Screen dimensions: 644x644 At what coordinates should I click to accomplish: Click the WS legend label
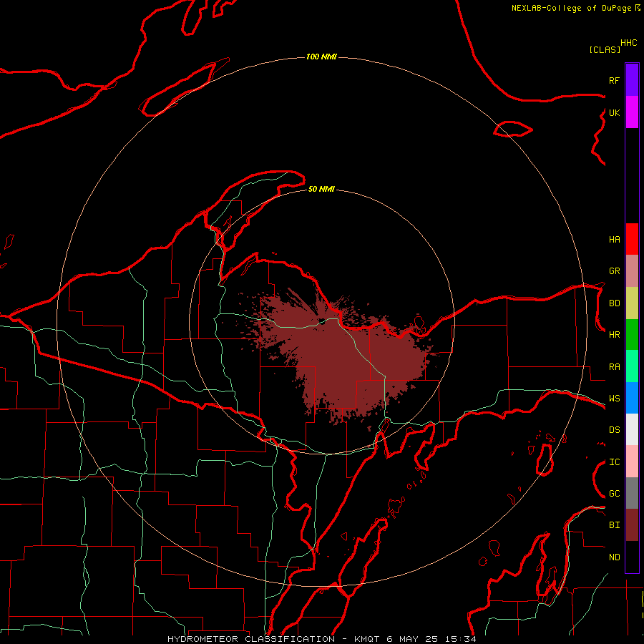point(614,399)
